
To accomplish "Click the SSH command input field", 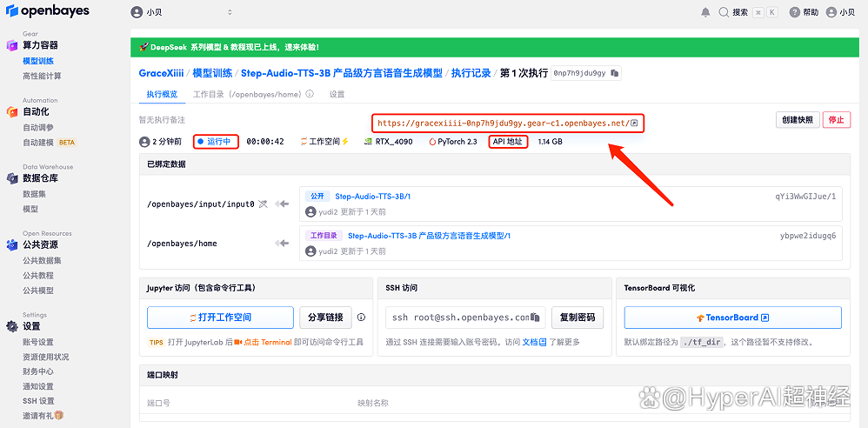I will [x=465, y=318].
